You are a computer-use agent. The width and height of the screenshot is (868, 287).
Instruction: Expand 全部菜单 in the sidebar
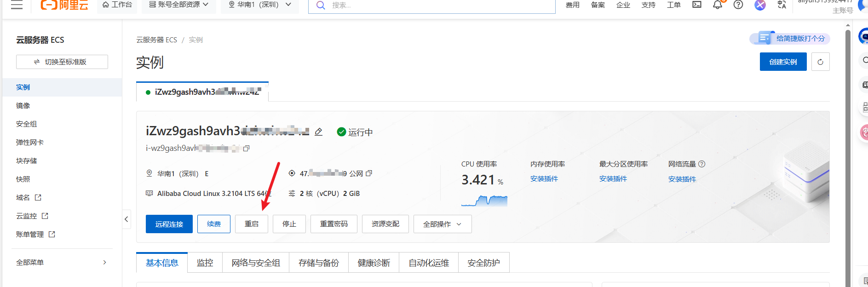point(62,262)
